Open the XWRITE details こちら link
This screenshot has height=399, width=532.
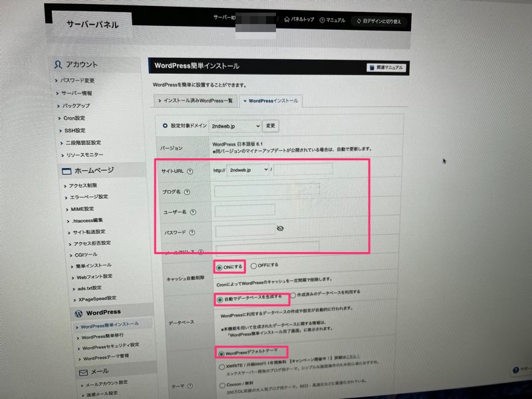[x=352, y=357]
